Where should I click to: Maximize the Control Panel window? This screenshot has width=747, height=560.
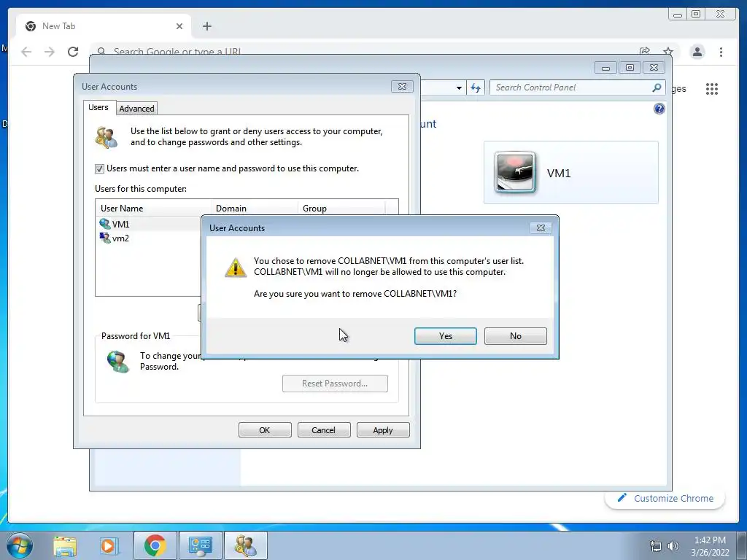coord(630,68)
